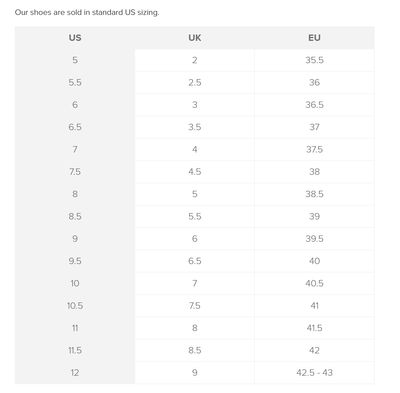This screenshot has width=400, height=393.
Task: Select US size 5 cell
Action: 75,60
